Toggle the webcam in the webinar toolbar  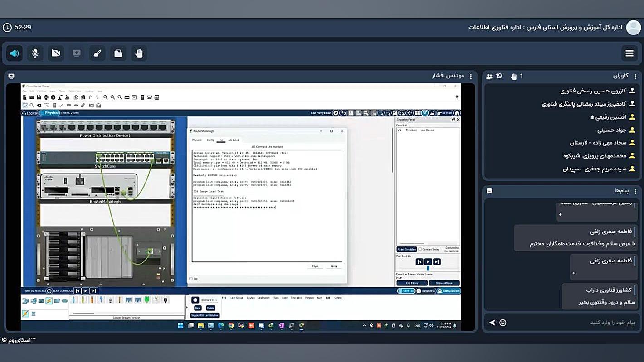pos(56,53)
